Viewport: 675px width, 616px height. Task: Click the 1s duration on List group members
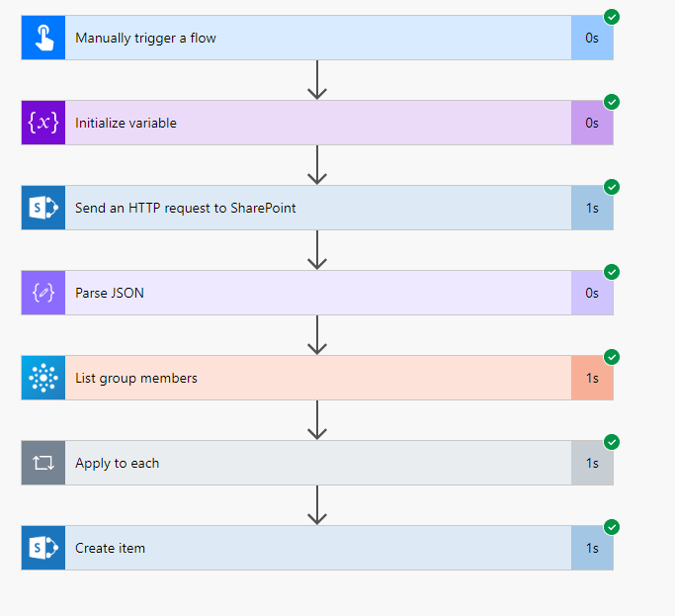592,378
